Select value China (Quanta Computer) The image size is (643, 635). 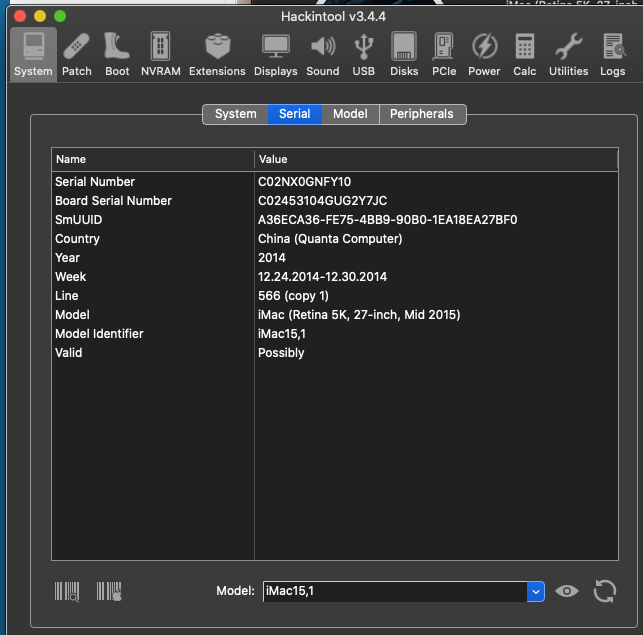coord(330,239)
